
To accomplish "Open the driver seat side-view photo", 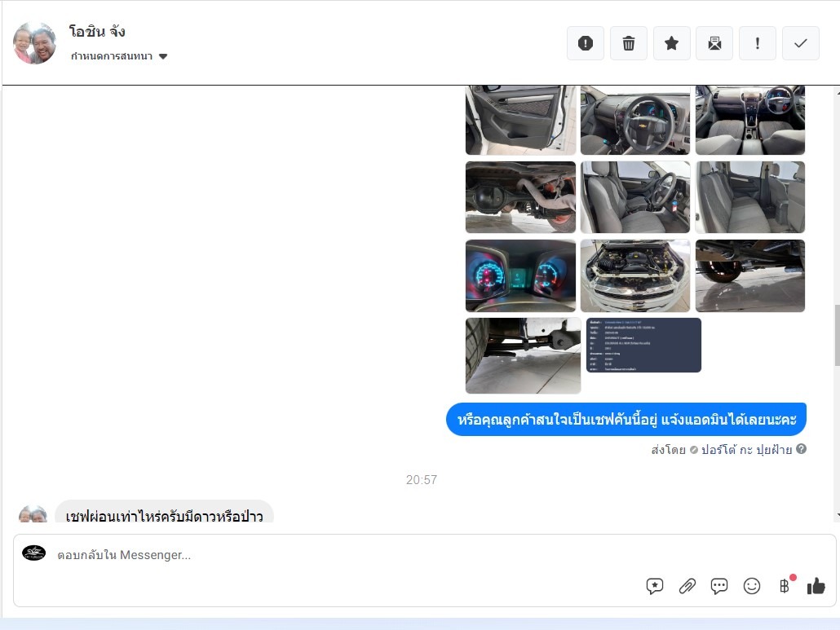I will click(x=635, y=197).
